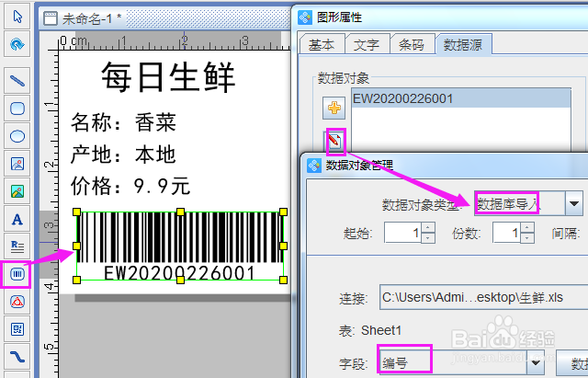Click the 数据对象管理 dialog title icon
Image resolution: width=588 pixels, height=378 pixels.
click(x=314, y=166)
